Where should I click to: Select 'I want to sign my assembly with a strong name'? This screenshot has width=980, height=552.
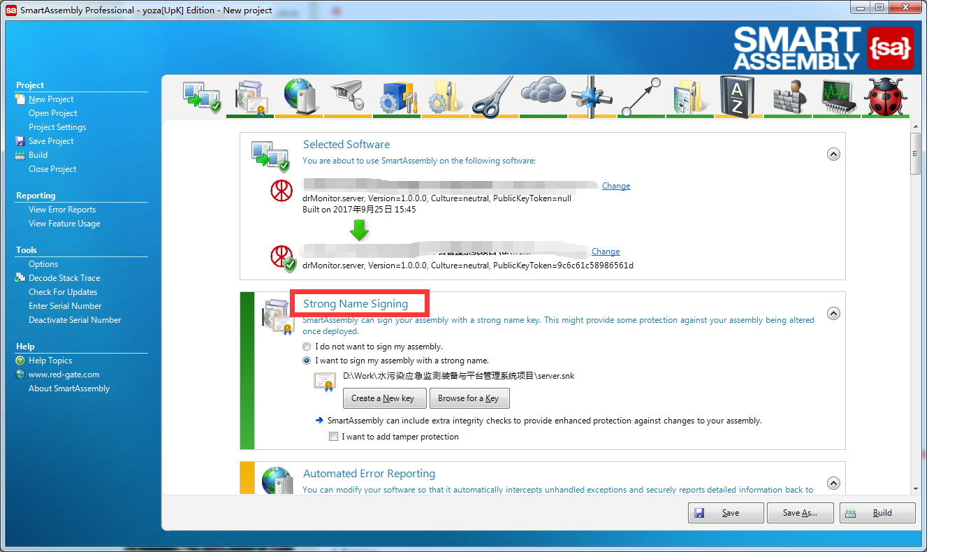(307, 361)
